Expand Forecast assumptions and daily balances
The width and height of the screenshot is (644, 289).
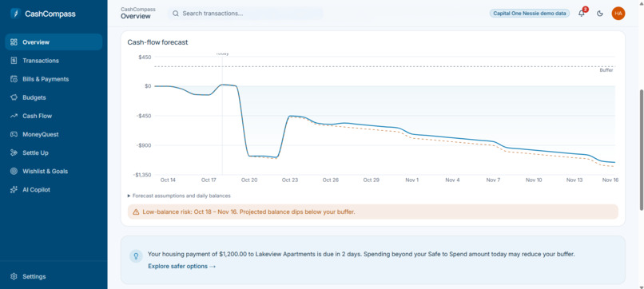(x=179, y=196)
